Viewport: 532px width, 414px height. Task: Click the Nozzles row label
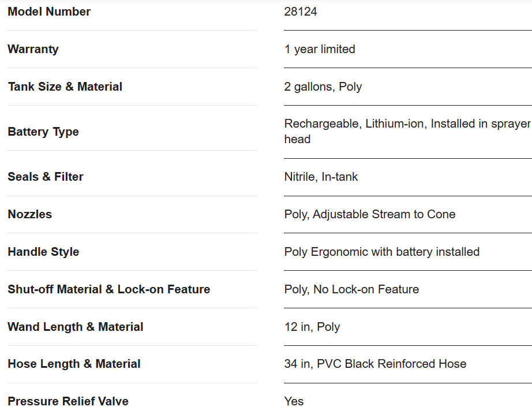[30, 214]
